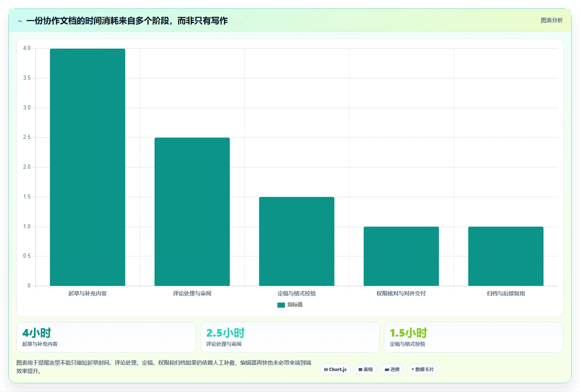Open the 4小时 stat card
The height and width of the screenshot is (392, 580).
106,337
